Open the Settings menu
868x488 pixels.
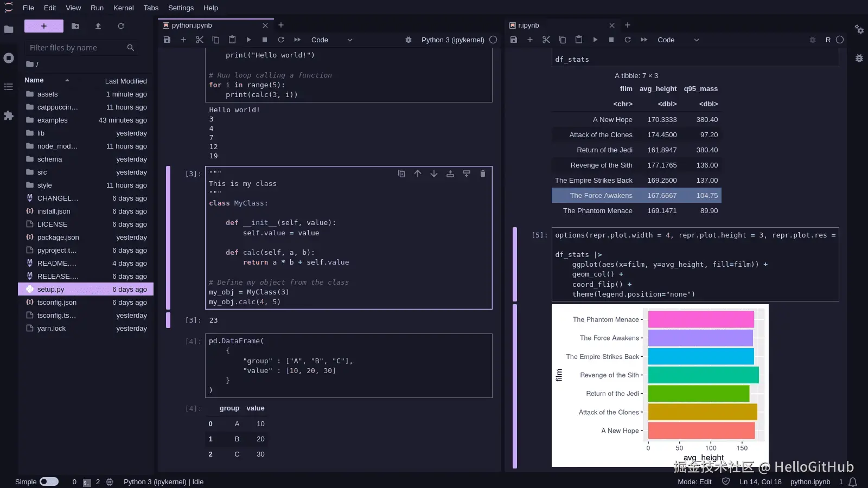181,8
